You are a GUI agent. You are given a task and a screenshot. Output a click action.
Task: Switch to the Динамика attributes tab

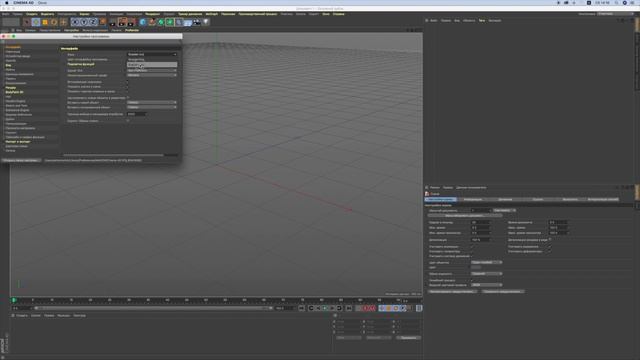tap(505, 199)
